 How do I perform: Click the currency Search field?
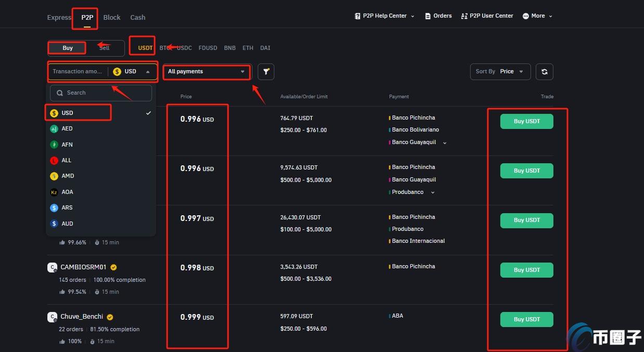pos(101,93)
